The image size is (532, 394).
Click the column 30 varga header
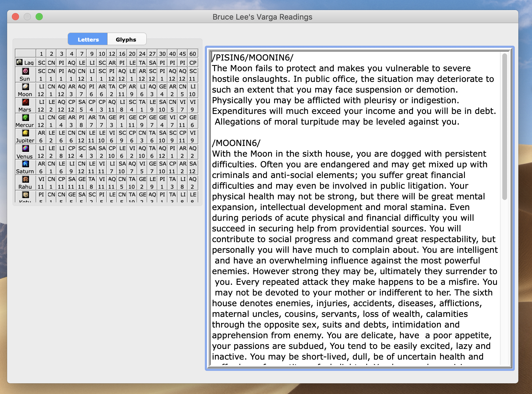162,54
